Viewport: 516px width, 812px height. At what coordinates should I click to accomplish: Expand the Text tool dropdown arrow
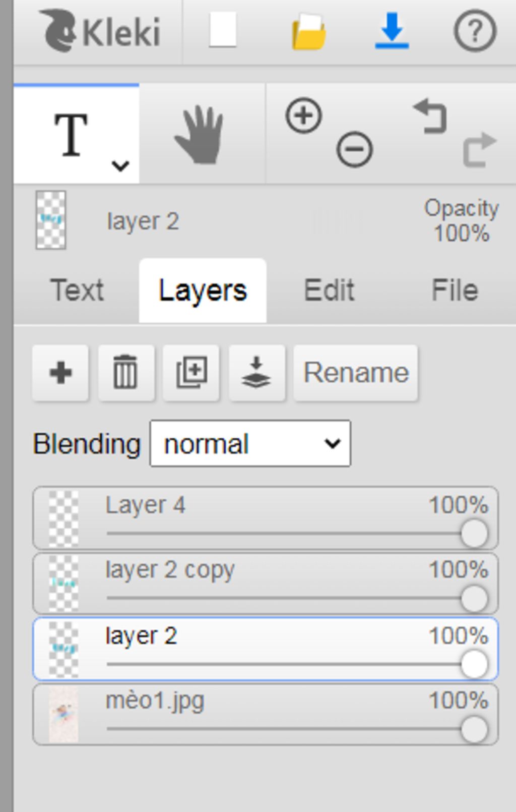tap(120, 165)
